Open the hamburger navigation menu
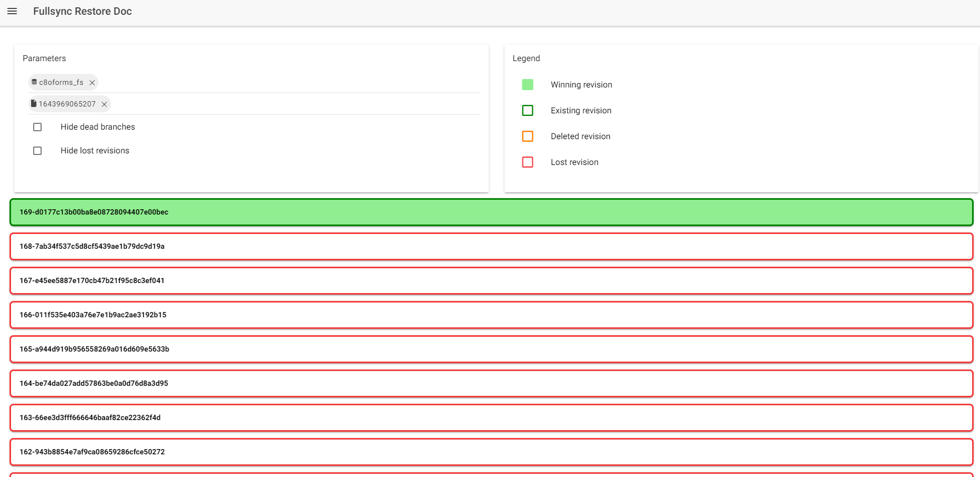The image size is (980, 477). [12, 11]
